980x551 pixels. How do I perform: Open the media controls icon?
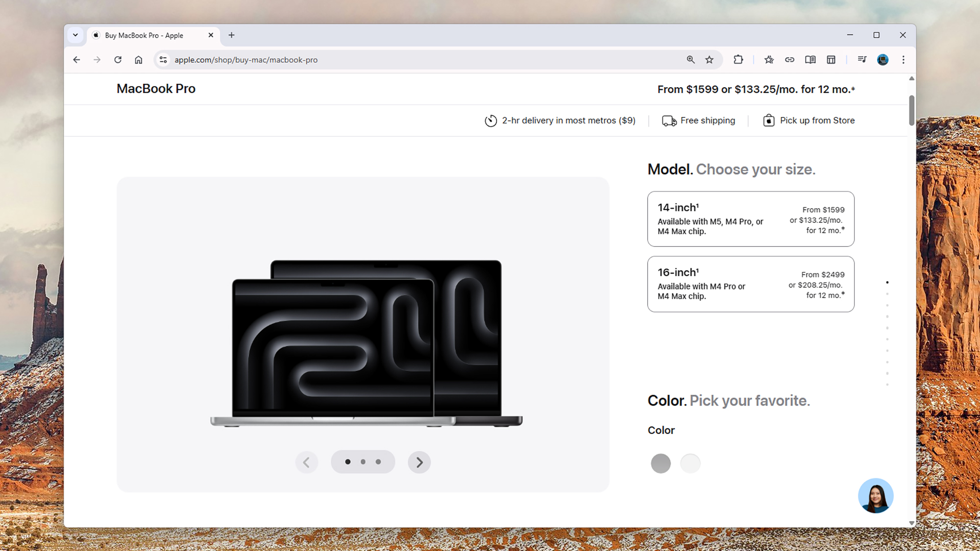click(x=862, y=59)
